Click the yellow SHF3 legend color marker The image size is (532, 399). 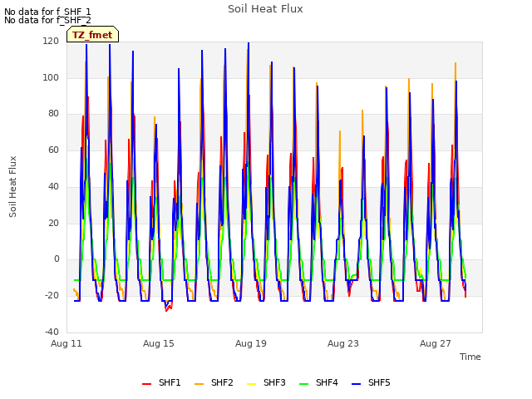point(251,384)
